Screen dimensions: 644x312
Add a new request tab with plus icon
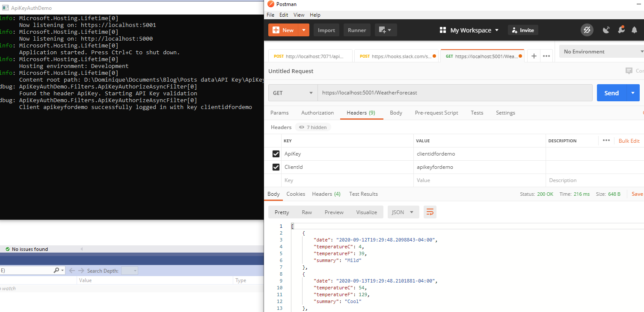point(534,56)
